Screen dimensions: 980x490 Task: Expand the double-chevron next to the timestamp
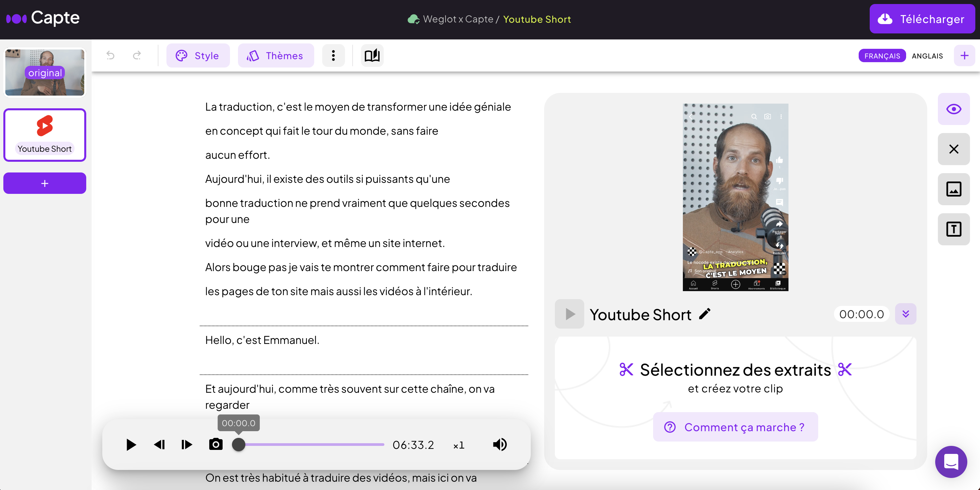(906, 314)
